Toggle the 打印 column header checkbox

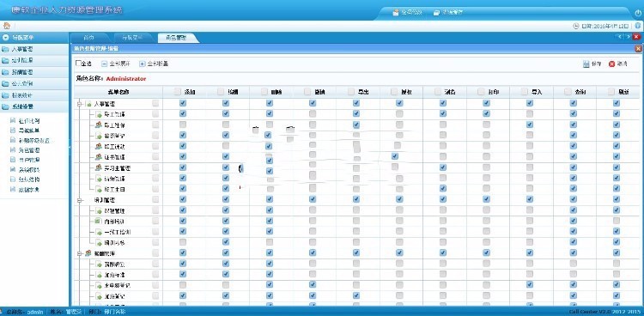pos(481,92)
